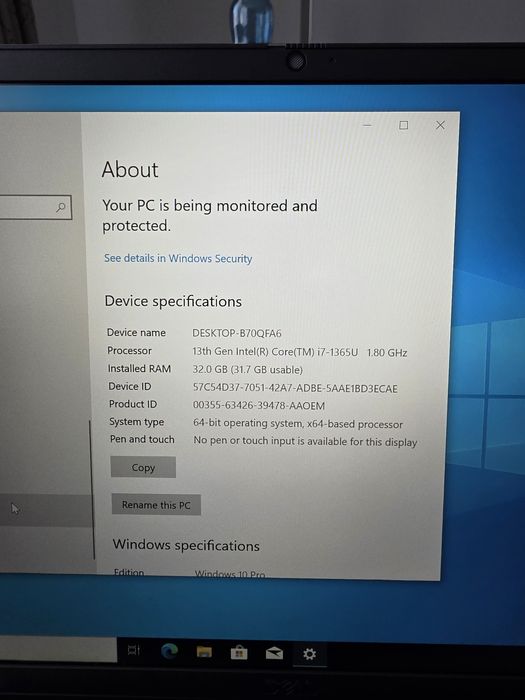Launch Microsoft Edge from the taskbar
525x700 pixels.
coord(169,651)
